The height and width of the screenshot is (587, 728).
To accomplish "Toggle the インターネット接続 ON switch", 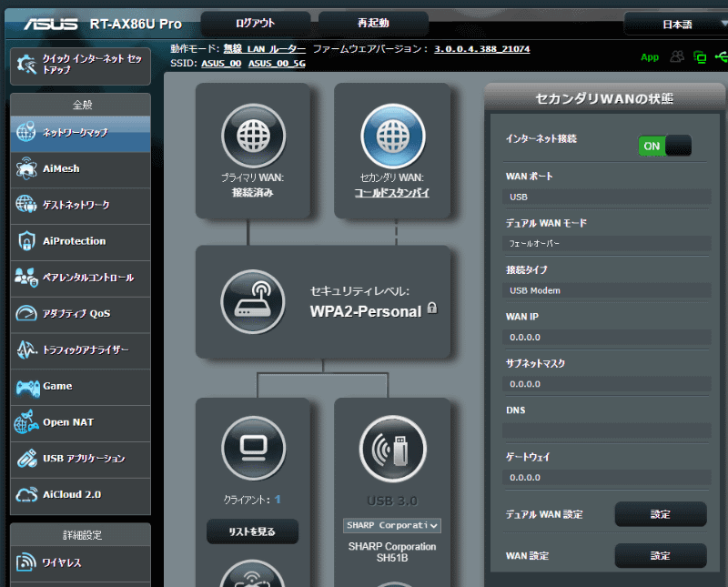I will coord(665,146).
